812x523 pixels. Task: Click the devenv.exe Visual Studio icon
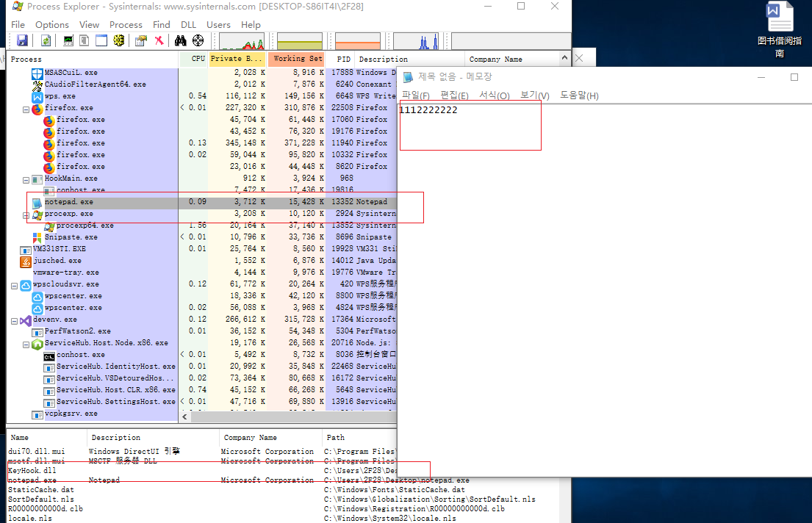[x=26, y=320]
